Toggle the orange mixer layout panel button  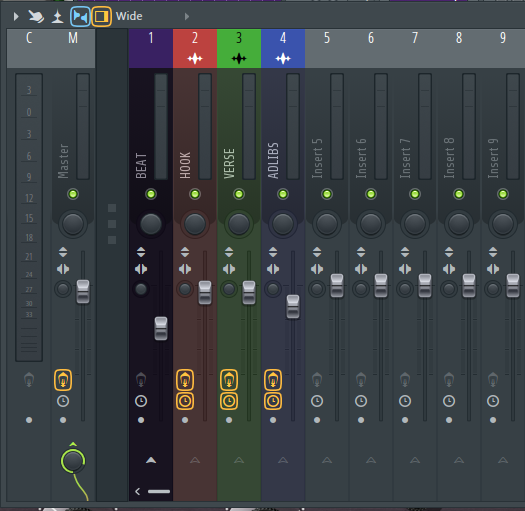point(101,16)
